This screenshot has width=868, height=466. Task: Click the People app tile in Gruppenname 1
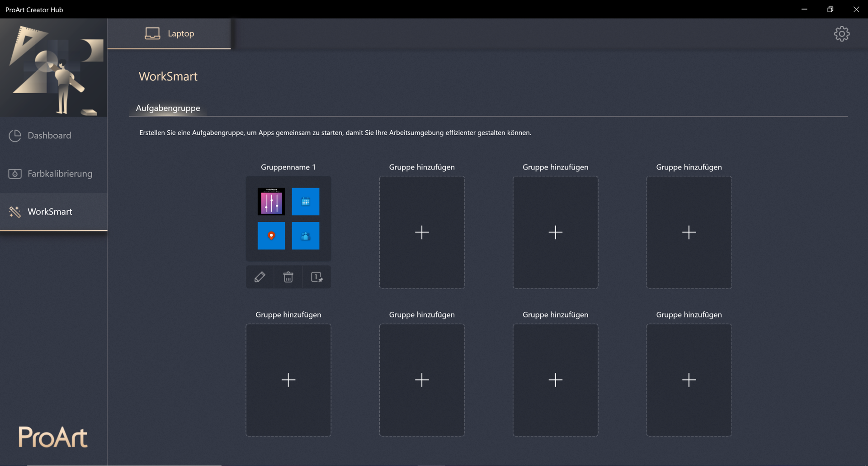point(306,235)
